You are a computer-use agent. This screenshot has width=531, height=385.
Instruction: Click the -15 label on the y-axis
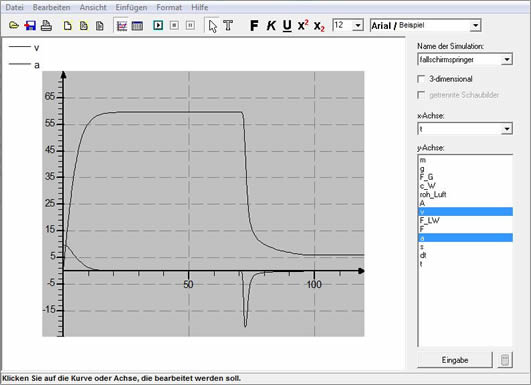click(48, 309)
